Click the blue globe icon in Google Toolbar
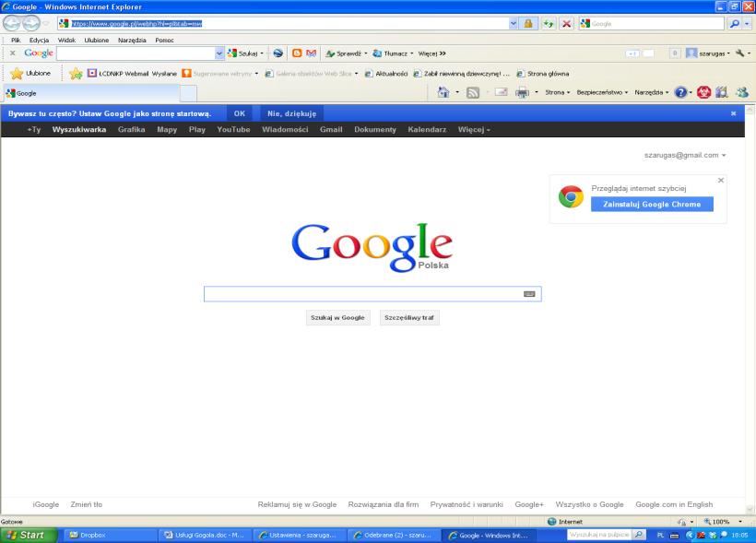 (278, 53)
